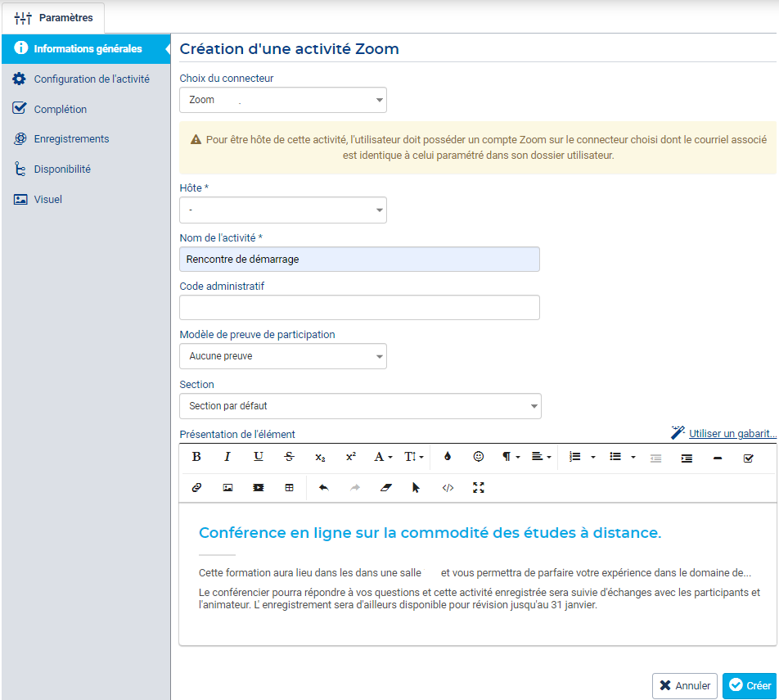Insert a video in the editor
The image size is (779, 700).
click(x=259, y=488)
